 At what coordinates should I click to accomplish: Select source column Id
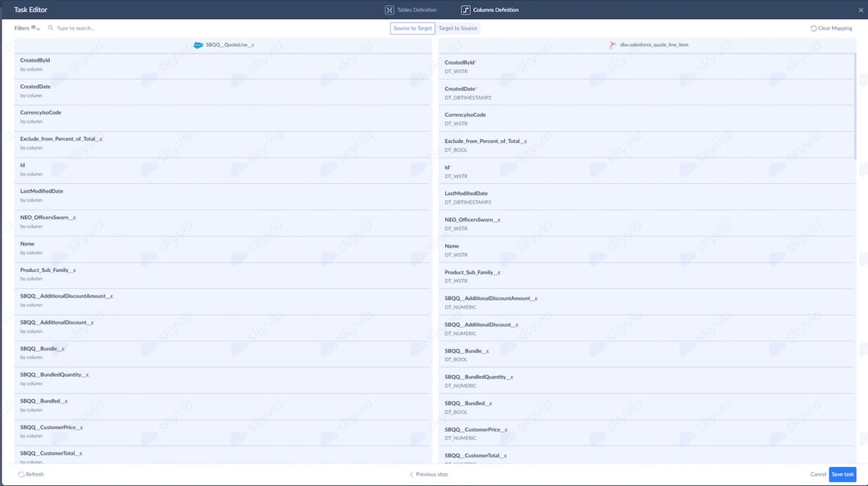[223, 170]
